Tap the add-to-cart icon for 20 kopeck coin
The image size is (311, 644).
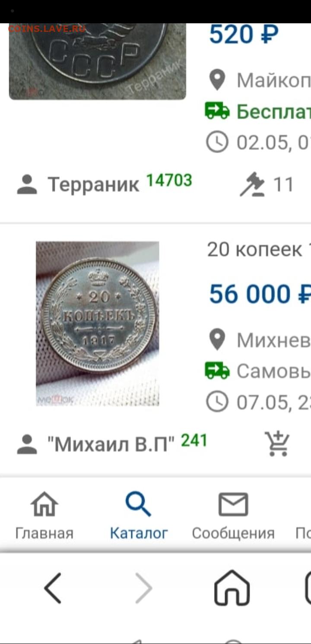coord(277,443)
